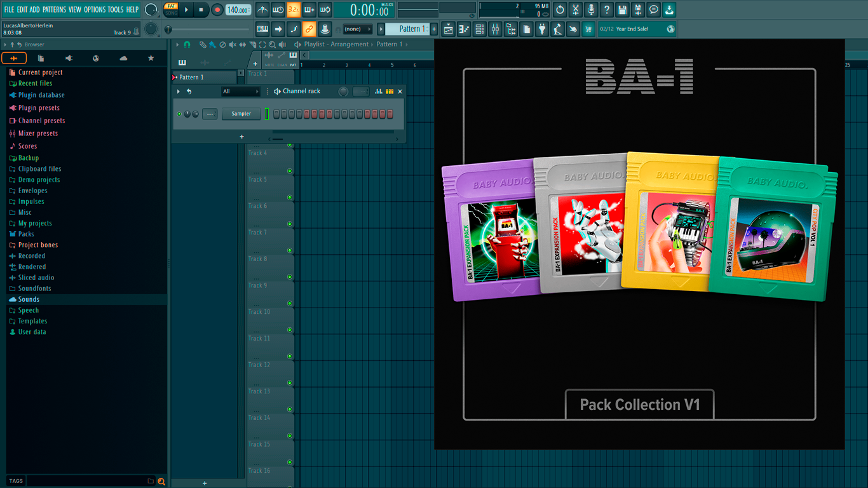The image size is (868, 488).
Task: Open the help question mark icon
Action: coord(607,10)
